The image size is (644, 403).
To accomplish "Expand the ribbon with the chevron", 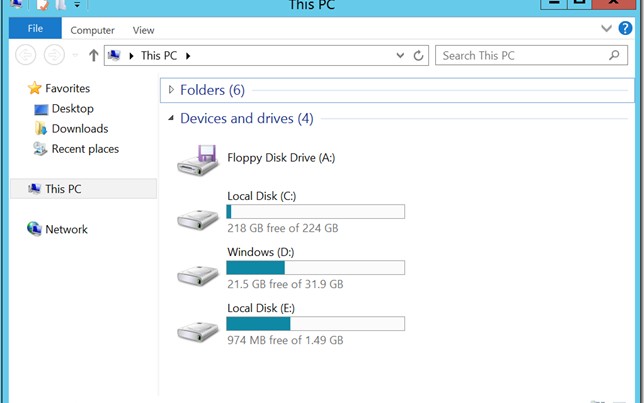I will [x=606, y=29].
